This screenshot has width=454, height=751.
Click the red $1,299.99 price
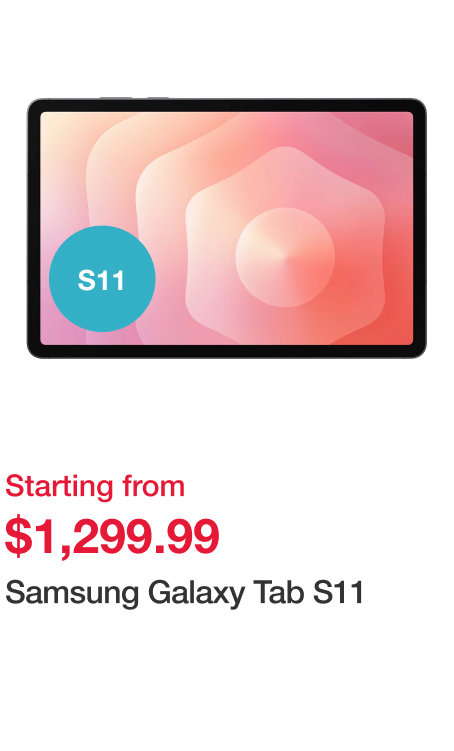(x=112, y=536)
